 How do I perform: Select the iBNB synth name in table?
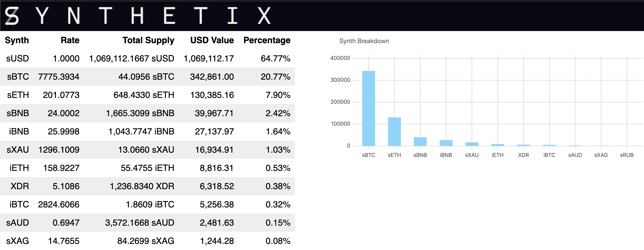coord(19,131)
